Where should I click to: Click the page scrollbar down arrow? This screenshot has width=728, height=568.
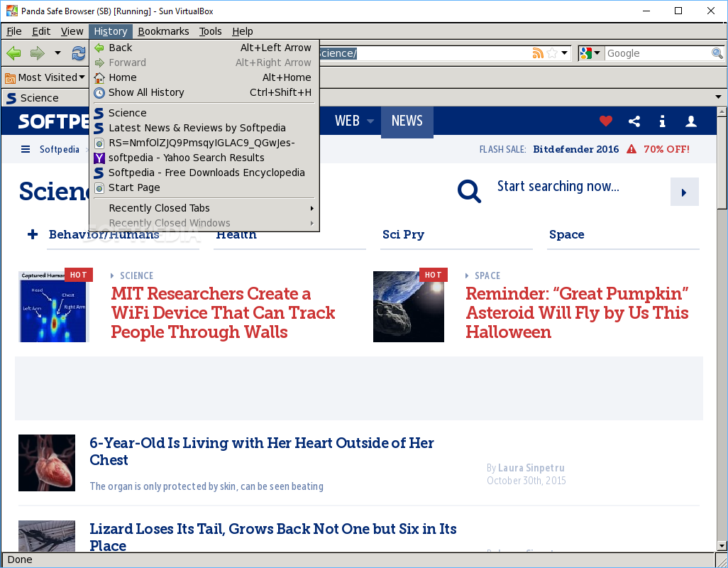click(x=722, y=546)
